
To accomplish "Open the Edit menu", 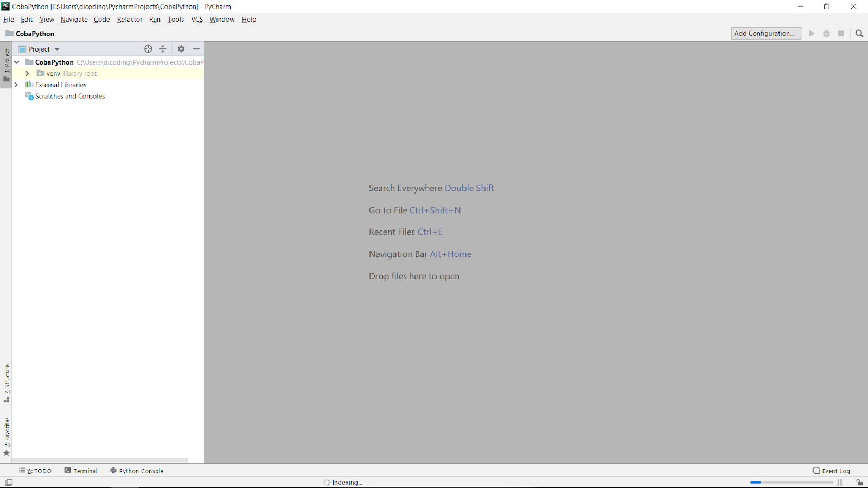I will [x=27, y=20].
